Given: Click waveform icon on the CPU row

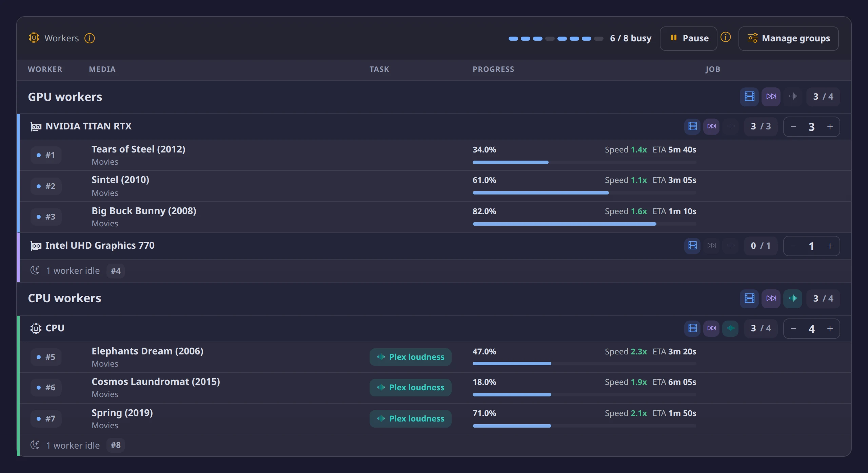Looking at the screenshot, I should point(730,328).
